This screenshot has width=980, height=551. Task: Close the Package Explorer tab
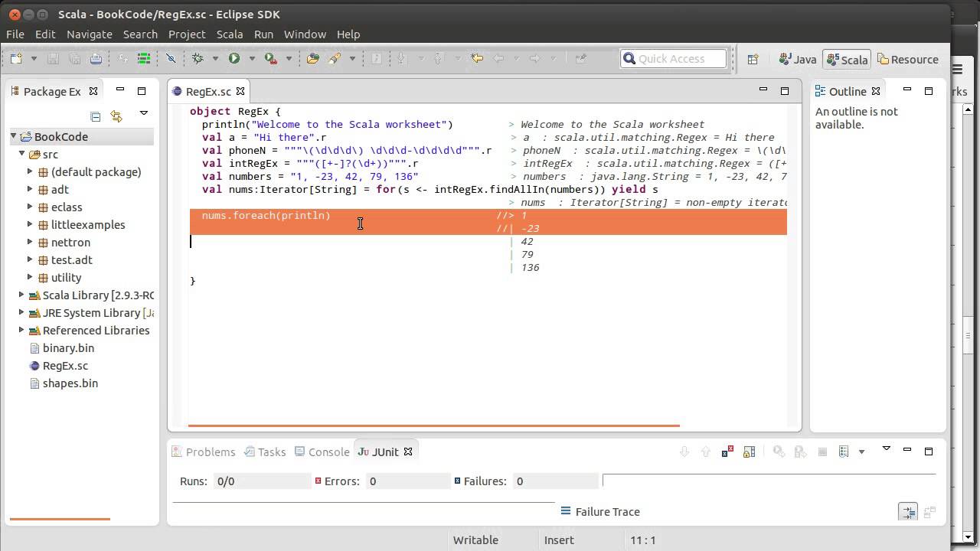click(x=93, y=91)
